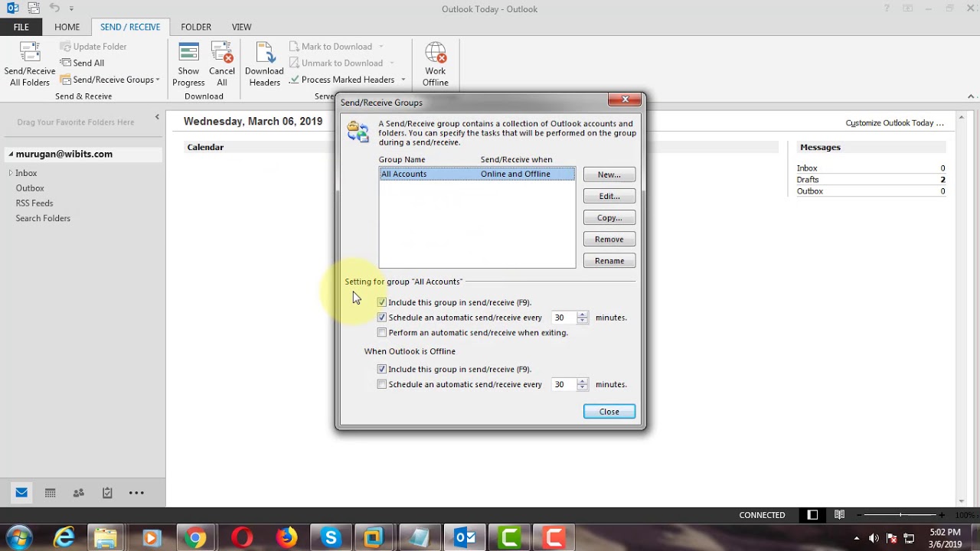The image size is (980, 551).
Task: Click the Undo icon in title bar
Action: coord(54,8)
